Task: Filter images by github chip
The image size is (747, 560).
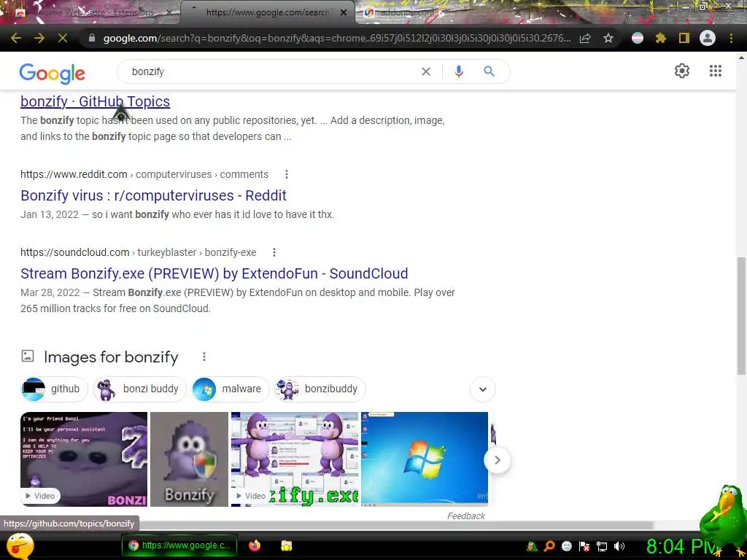Action: click(54, 389)
